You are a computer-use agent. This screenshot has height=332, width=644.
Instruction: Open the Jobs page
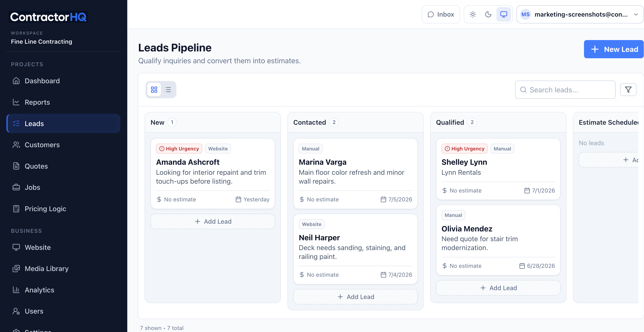tap(63, 188)
